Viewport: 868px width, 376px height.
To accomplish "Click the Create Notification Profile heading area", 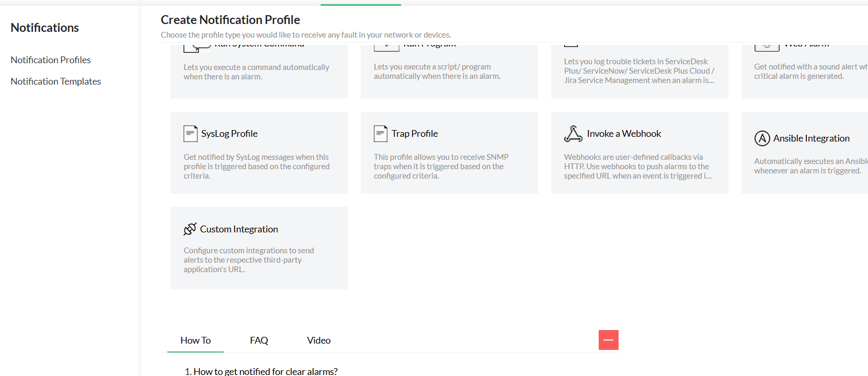I will pyautogui.click(x=230, y=19).
